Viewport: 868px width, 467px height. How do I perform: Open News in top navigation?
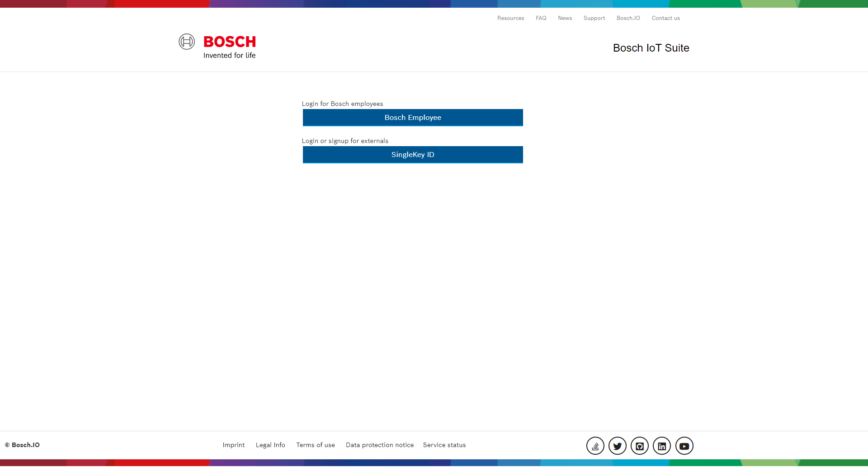pyautogui.click(x=565, y=18)
